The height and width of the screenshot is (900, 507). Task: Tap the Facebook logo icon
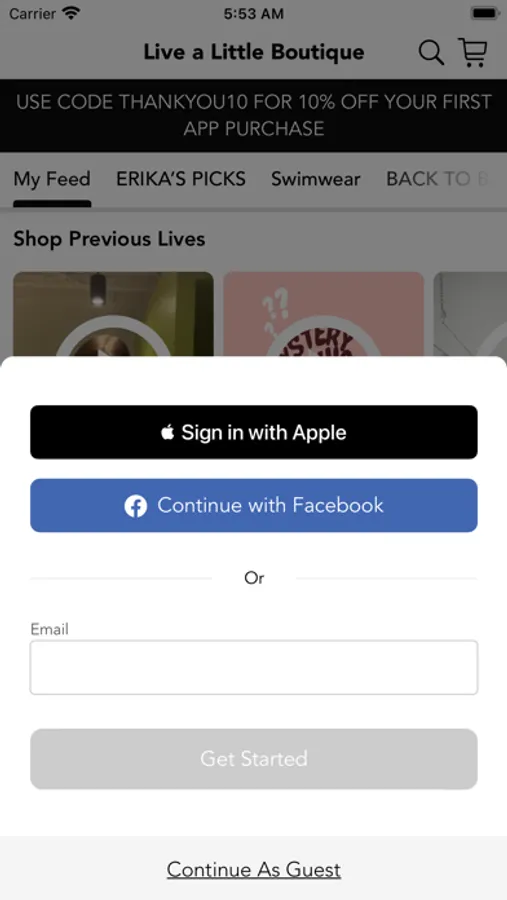(136, 506)
